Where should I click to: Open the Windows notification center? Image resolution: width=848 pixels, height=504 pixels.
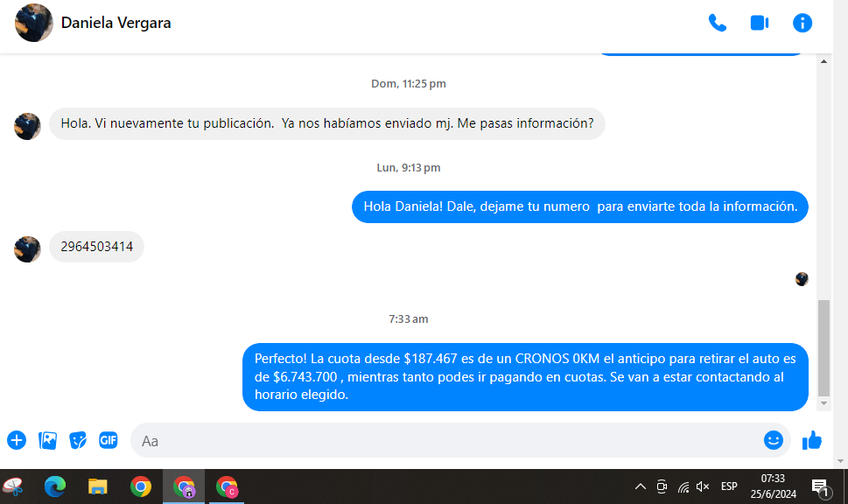820,486
